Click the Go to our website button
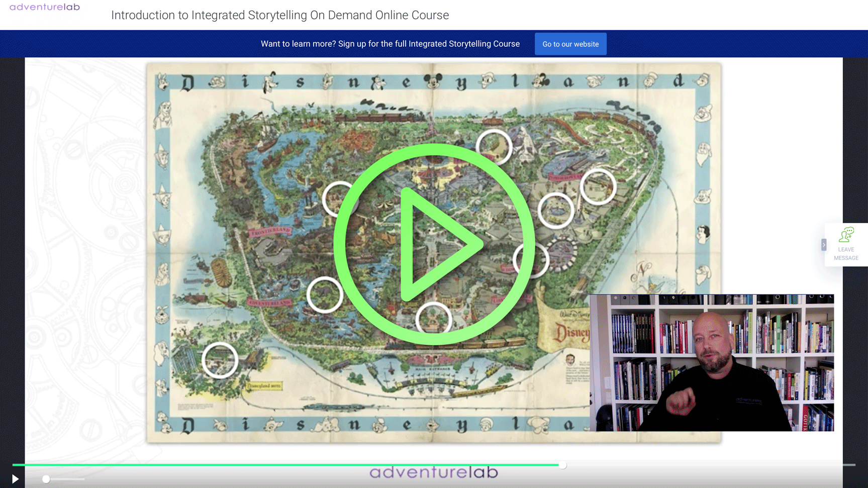The width and height of the screenshot is (868, 488). tap(570, 44)
